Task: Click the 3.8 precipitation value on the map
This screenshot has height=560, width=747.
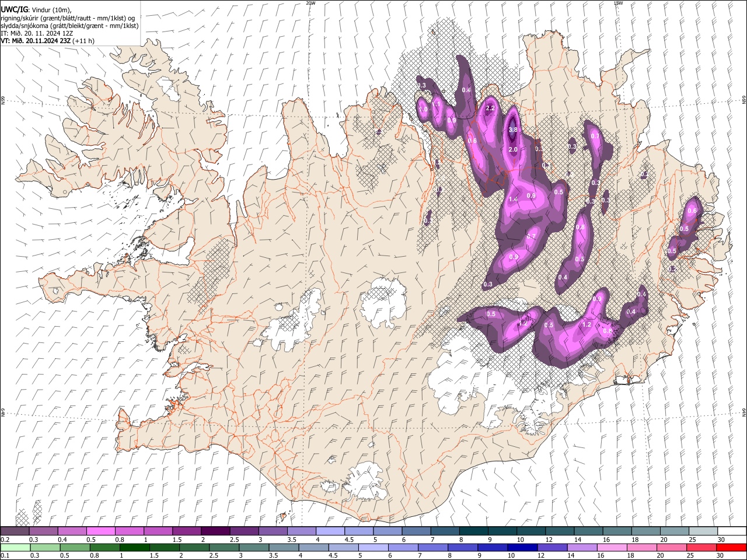Action: point(513,129)
